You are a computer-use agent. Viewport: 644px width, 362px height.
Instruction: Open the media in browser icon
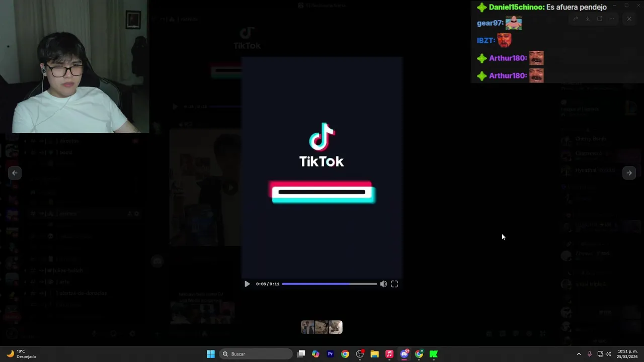coord(600,19)
